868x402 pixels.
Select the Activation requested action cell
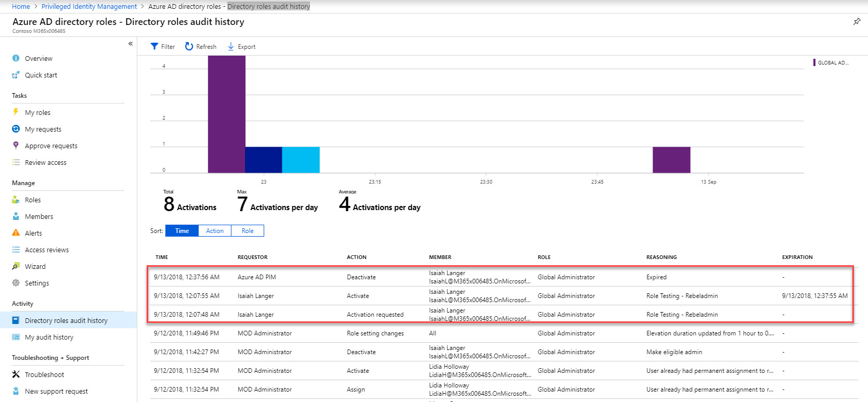(x=375, y=315)
